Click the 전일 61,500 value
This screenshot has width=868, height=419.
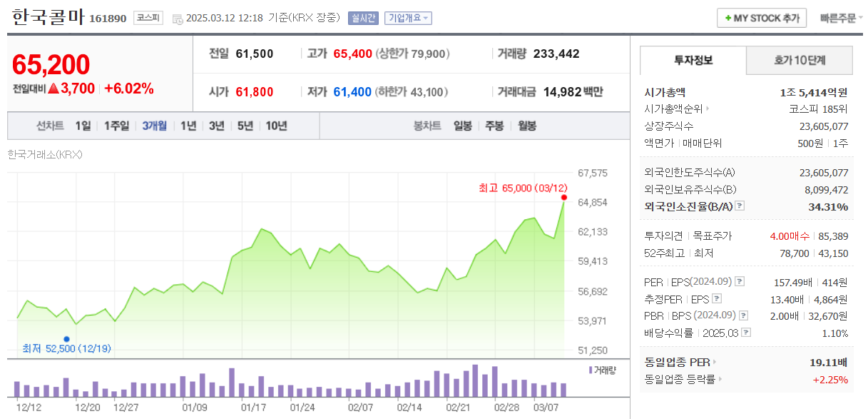pos(254,54)
